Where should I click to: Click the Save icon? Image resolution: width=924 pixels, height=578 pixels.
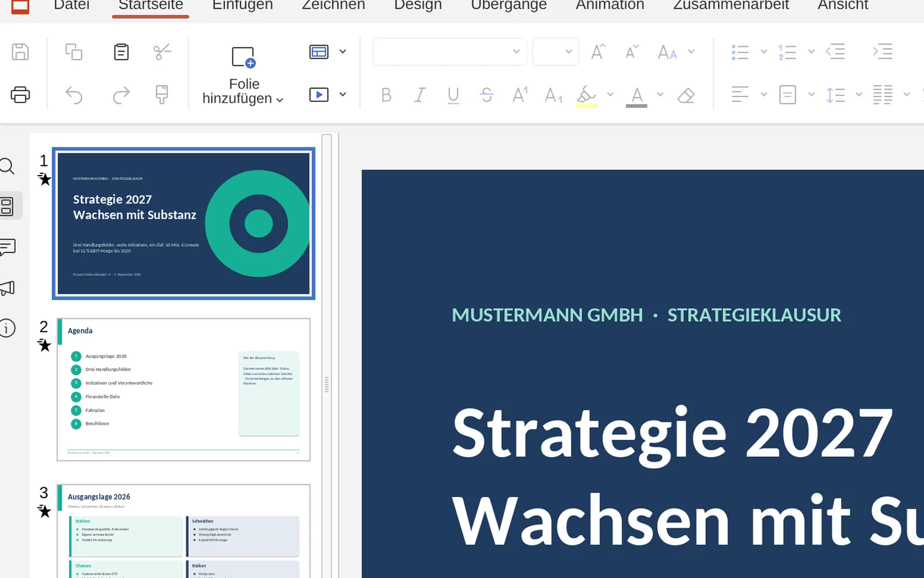coord(20,52)
